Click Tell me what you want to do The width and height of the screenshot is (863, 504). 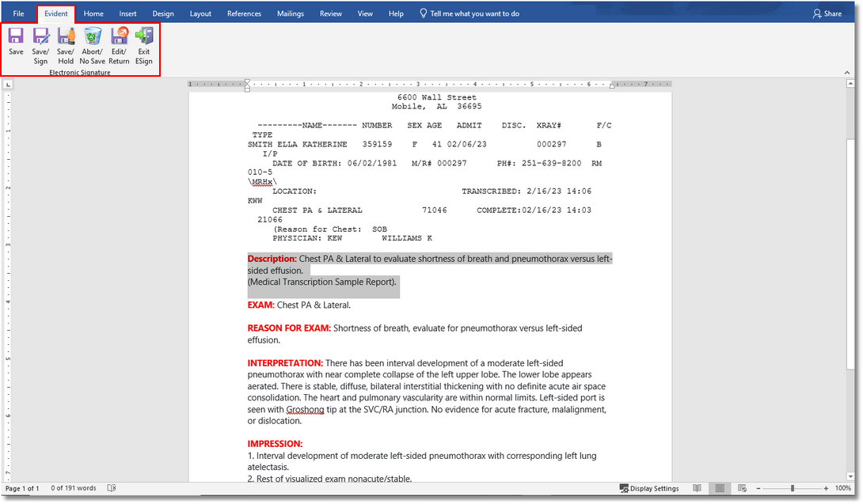tap(470, 13)
